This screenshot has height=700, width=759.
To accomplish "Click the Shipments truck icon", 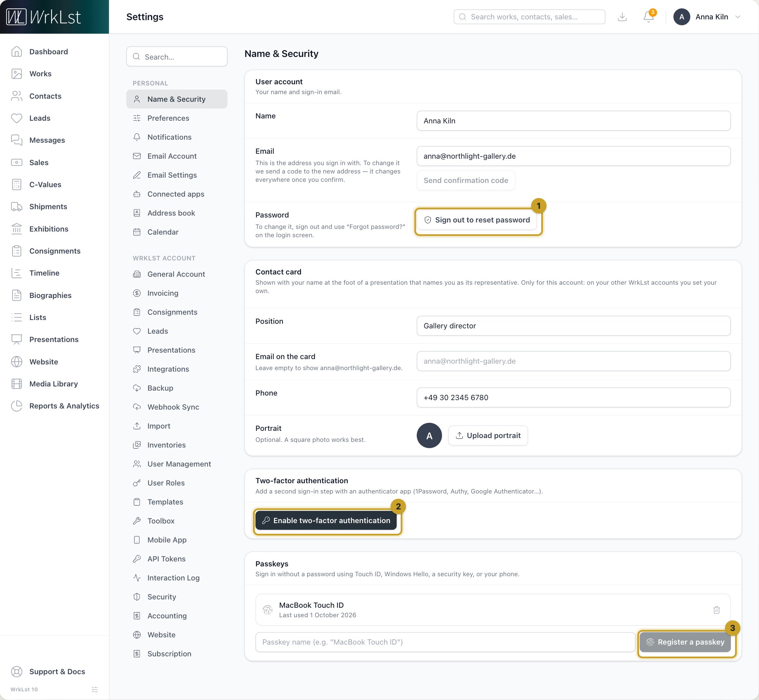I will point(17,207).
